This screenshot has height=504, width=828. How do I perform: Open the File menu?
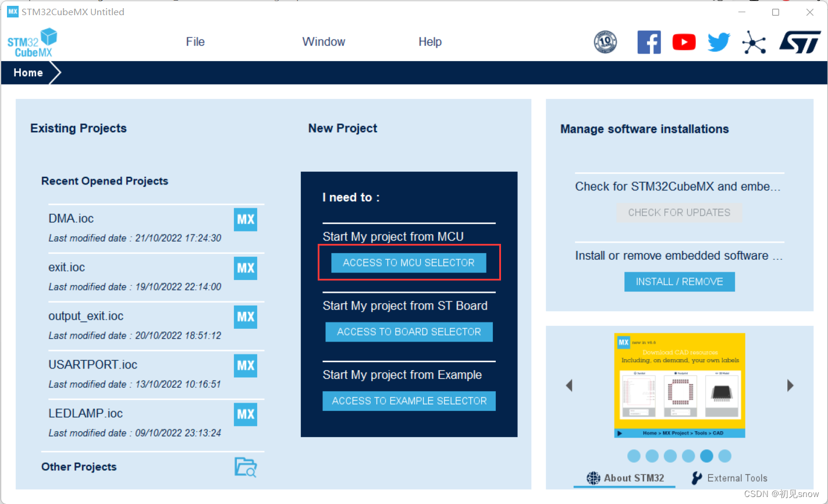coord(196,42)
